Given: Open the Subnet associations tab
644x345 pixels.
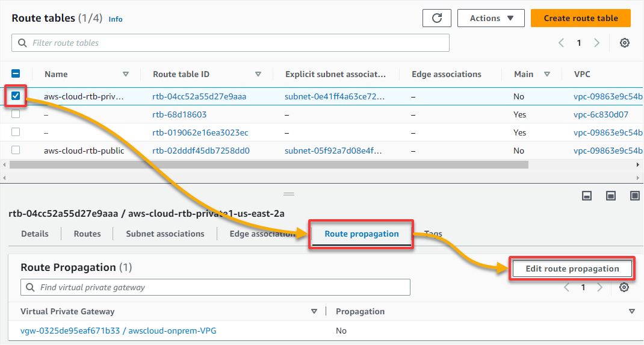Looking at the screenshot, I should click(x=165, y=234).
